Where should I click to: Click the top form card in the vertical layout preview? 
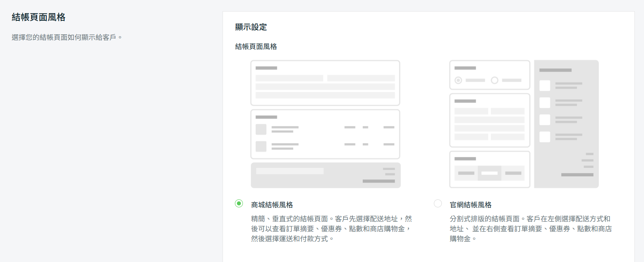(325, 83)
